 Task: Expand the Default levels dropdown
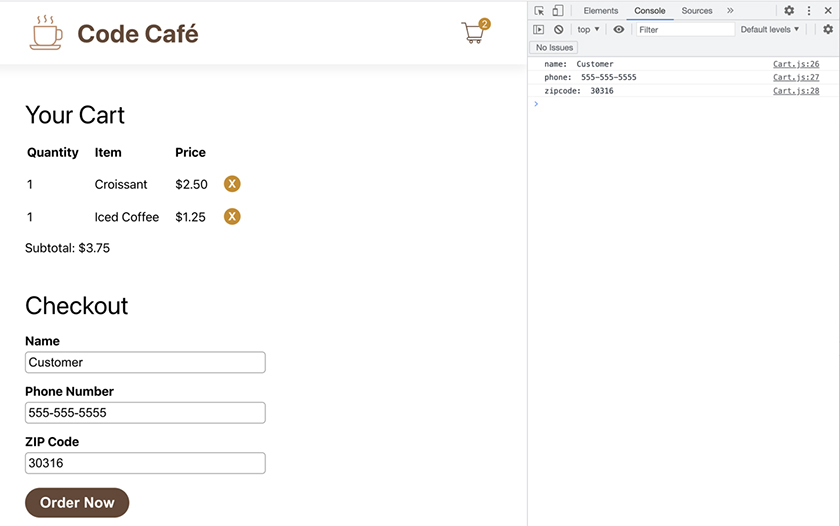[x=769, y=30]
